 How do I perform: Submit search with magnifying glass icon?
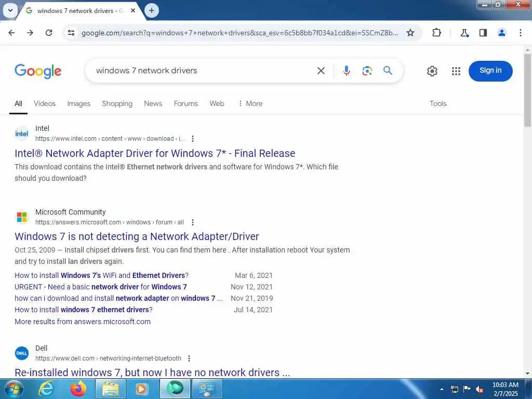tap(388, 71)
